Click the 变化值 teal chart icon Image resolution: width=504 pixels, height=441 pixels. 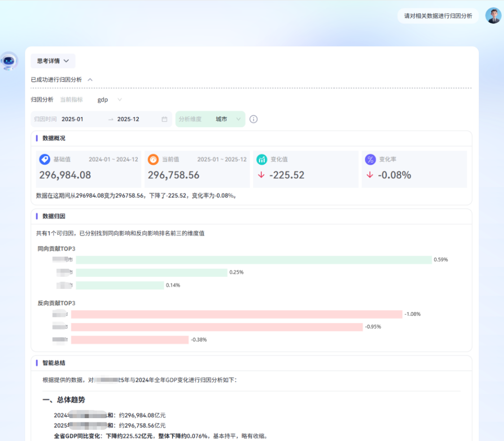(262, 160)
